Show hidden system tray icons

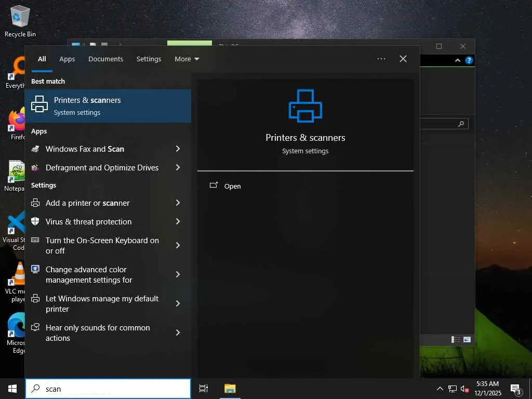click(440, 389)
